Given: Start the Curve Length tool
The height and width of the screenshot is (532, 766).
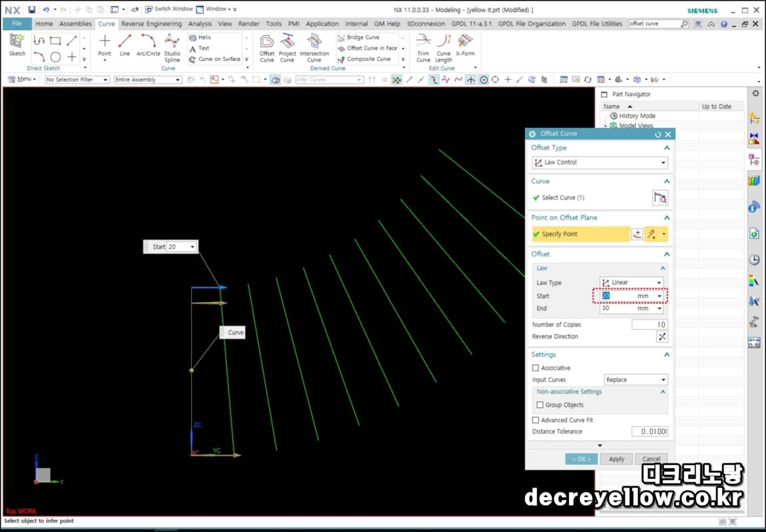Looking at the screenshot, I should click(x=443, y=48).
